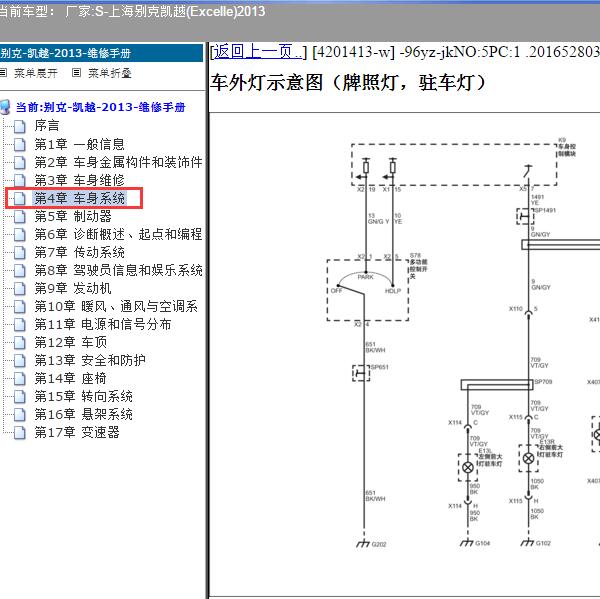The height and width of the screenshot is (599, 600).
Task: Select 第4章 车身系统 chapter
Action: tap(80, 198)
